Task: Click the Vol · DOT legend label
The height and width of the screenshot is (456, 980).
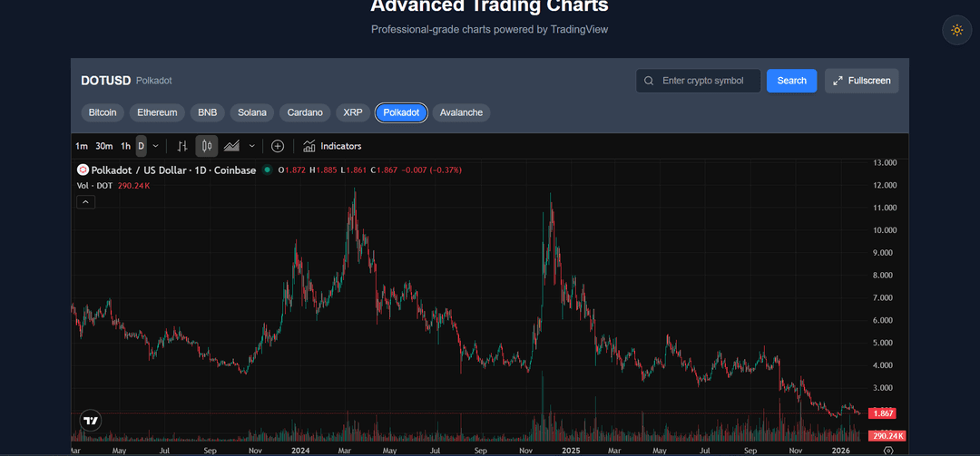Action: coord(95,186)
